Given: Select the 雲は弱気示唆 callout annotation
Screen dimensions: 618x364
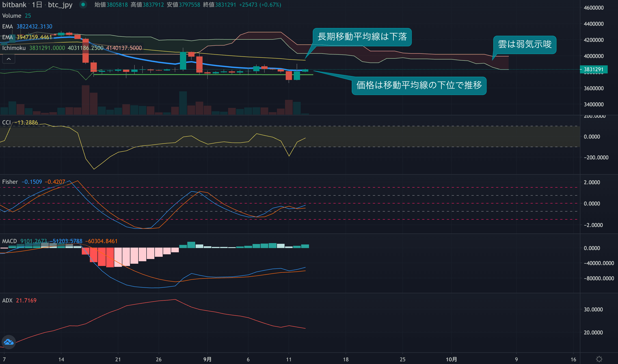Looking at the screenshot, I should tap(525, 45).
